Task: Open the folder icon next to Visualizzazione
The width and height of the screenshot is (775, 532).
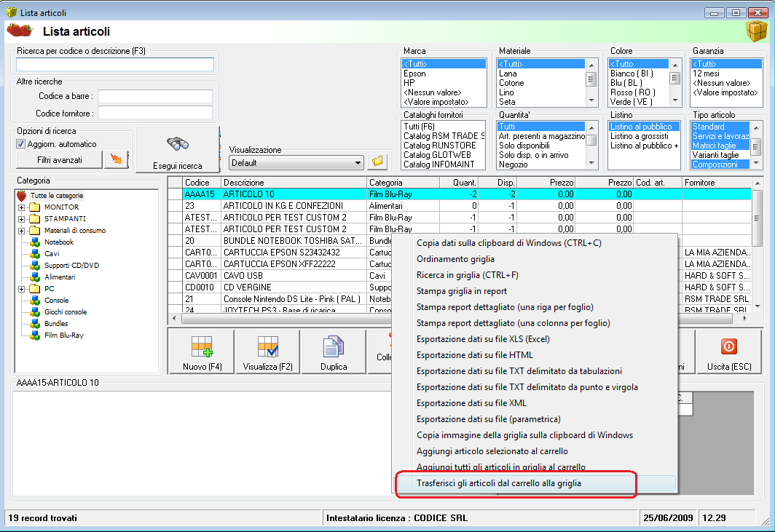Action: coord(377,162)
